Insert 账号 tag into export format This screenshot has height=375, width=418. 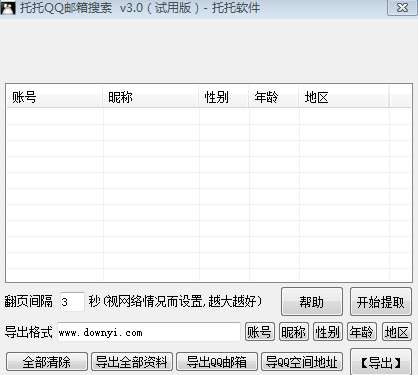click(260, 332)
